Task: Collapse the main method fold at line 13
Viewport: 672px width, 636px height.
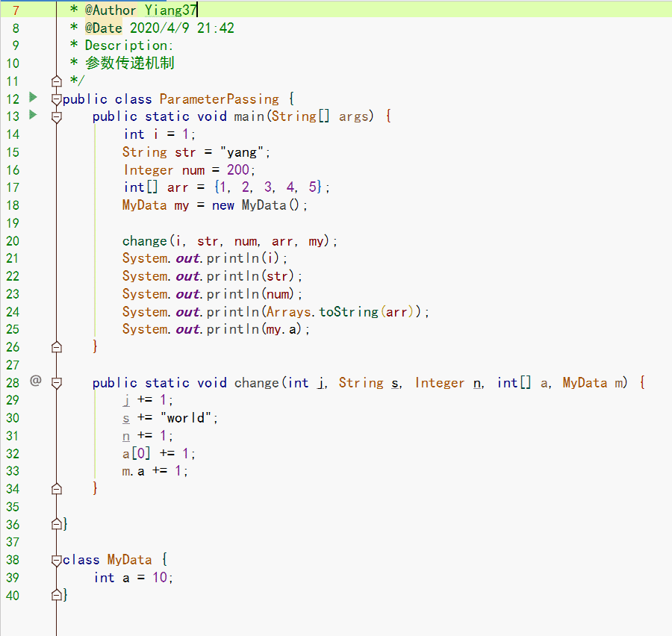Action: pos(57,117)
